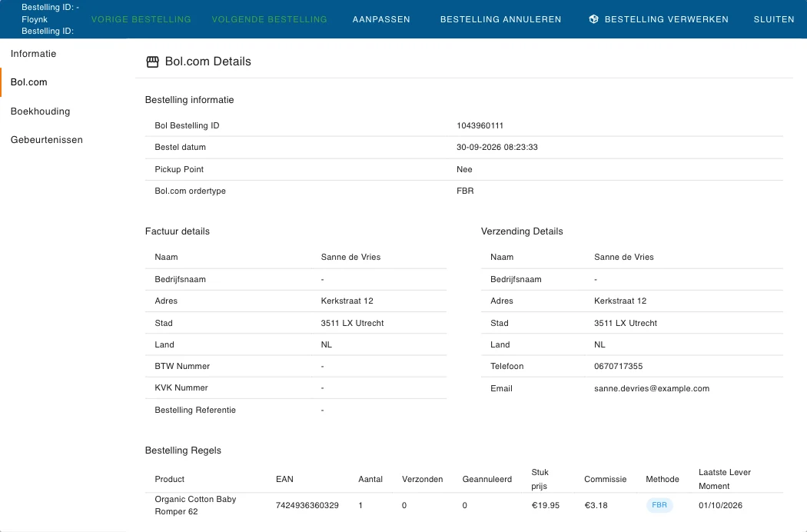The width and height of the screenshot is (807, 532).
Task: Click the Bol.com Details heading
Action: pyautogui.click(x=208, y=62)
